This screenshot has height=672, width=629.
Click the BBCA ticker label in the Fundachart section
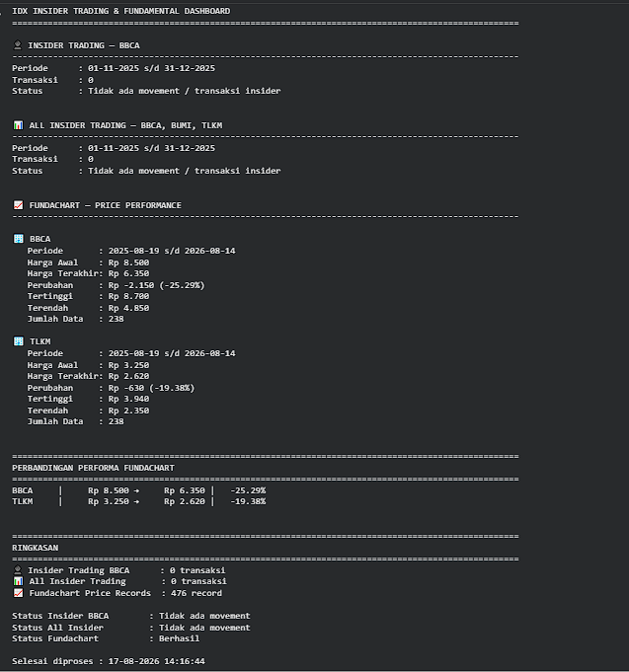[x=39, y=239]
